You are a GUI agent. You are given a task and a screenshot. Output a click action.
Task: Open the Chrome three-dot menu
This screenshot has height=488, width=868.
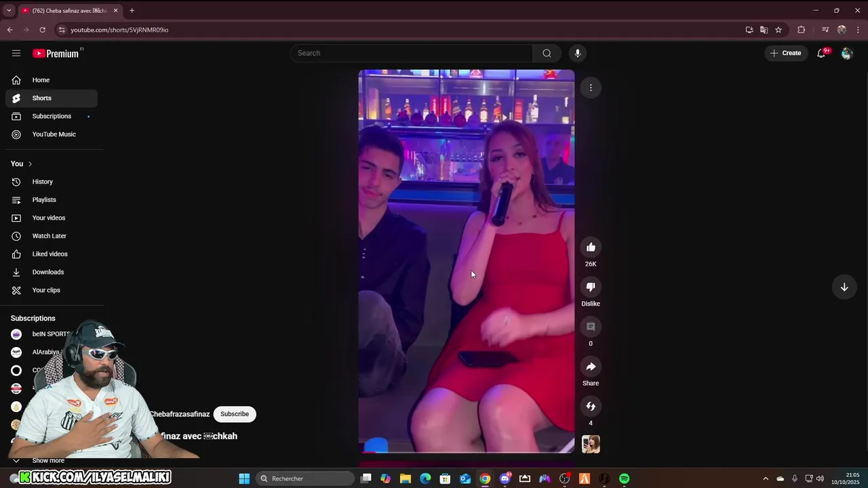pos(858,30)
